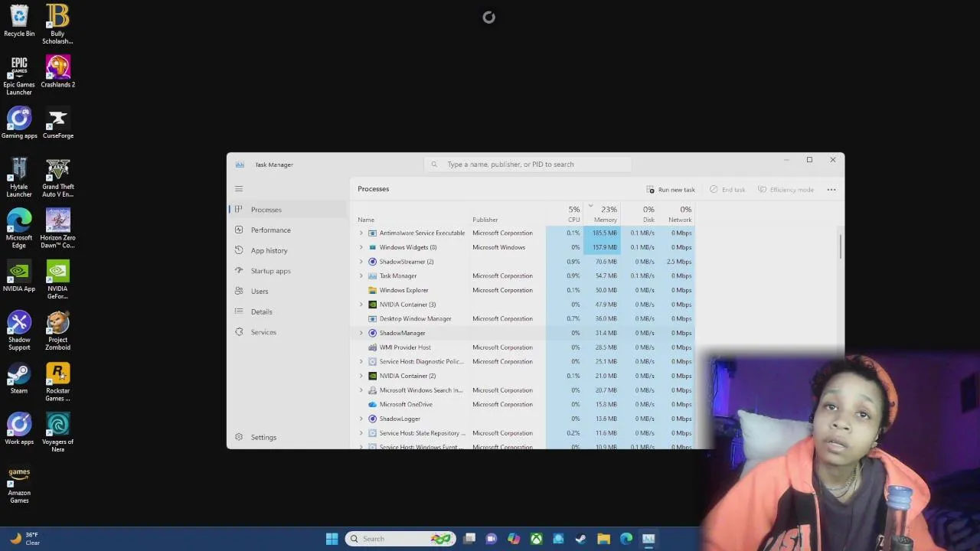Open Steam from the taskbar
Viewport: 980px width, 551px height.
pos(580,539)
